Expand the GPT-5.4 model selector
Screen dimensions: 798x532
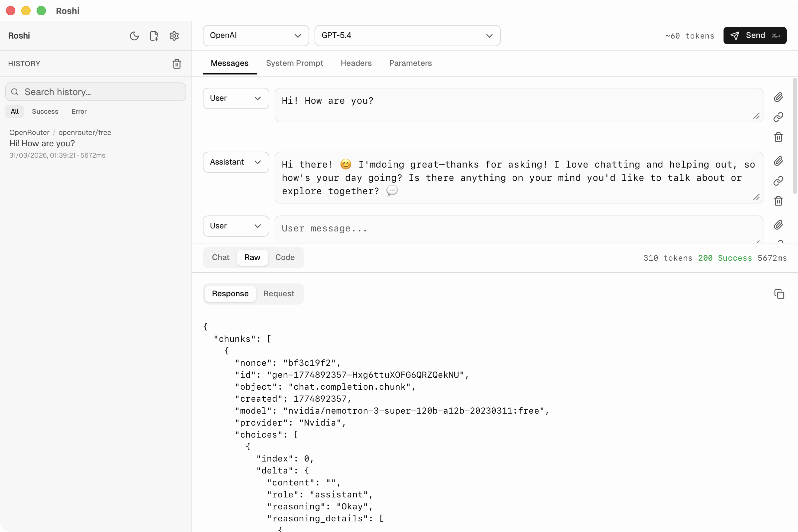[x=407, y=36]
